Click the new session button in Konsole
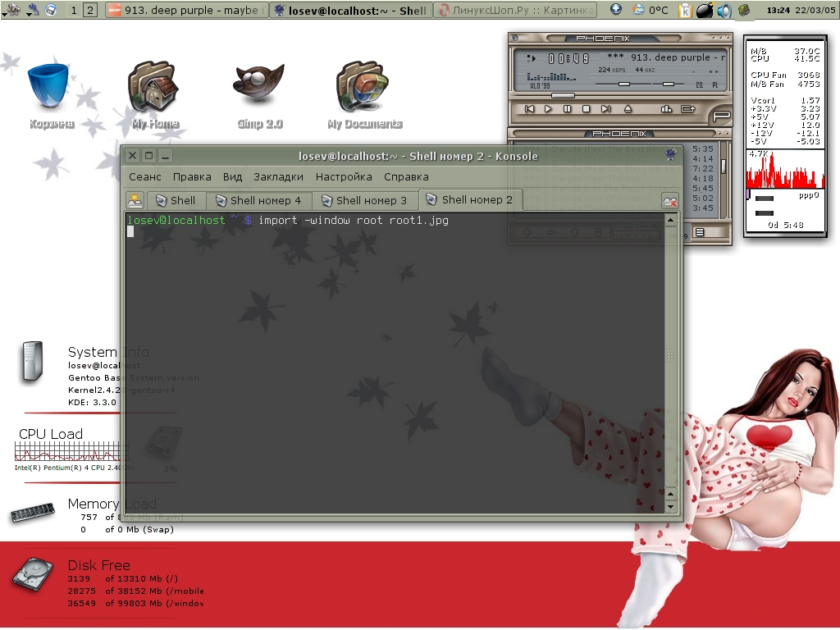The image size is (840, 630). (x=135, y=201)
